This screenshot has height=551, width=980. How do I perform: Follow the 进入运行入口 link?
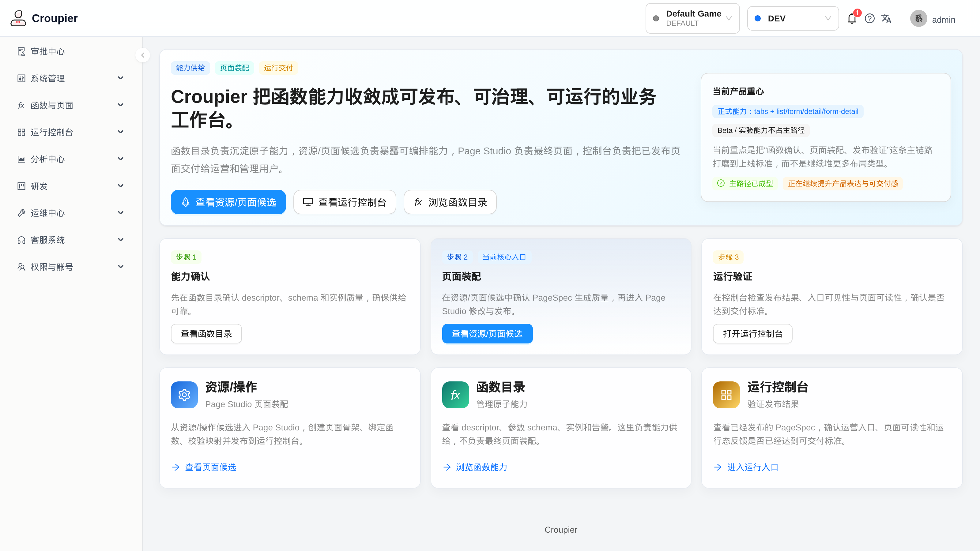pos(746,467)
